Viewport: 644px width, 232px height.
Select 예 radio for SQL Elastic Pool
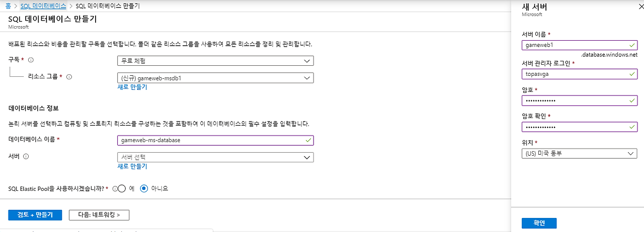(121, 189)
